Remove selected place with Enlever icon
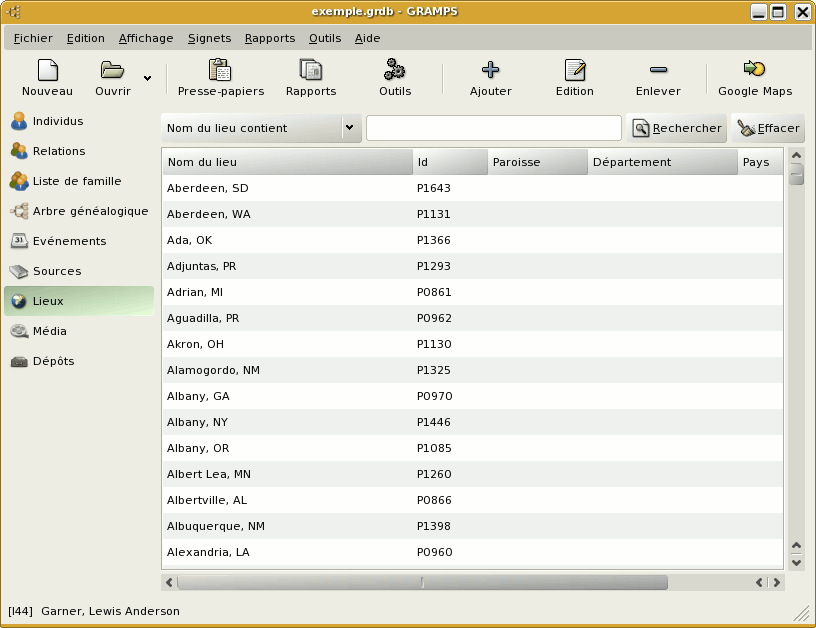 coord(658,71)
